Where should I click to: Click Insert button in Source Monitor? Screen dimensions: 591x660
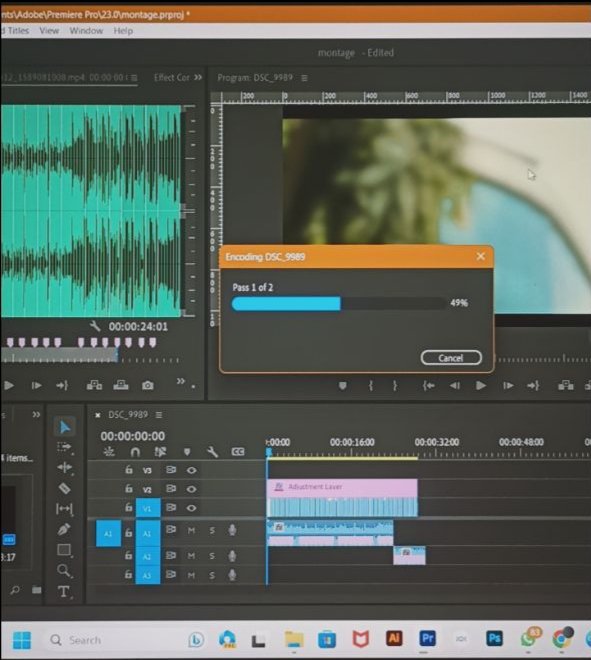[94, 385]
